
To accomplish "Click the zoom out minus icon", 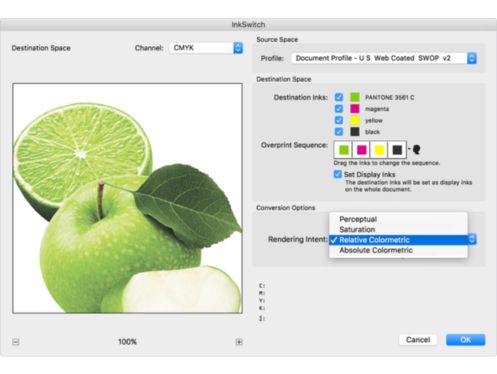I will (x=16, y=342).
